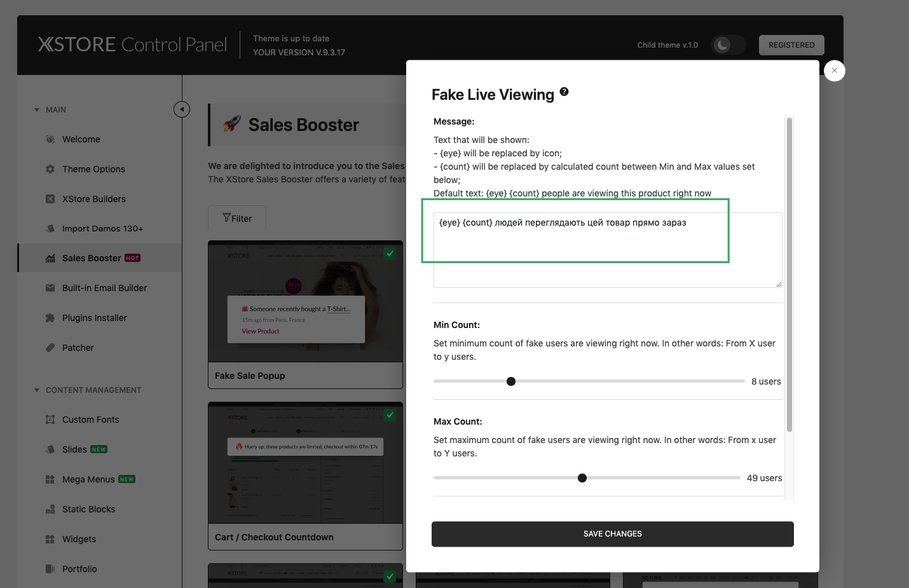Click the SAVE CHANGES button
The height and width of the screenshot is (588, 909).
[613, 534]
